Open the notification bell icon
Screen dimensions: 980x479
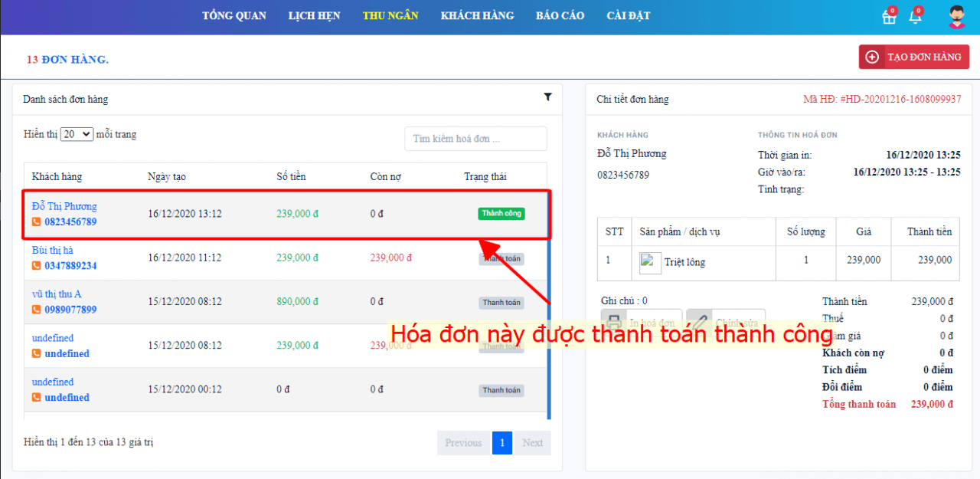point(915,18)
